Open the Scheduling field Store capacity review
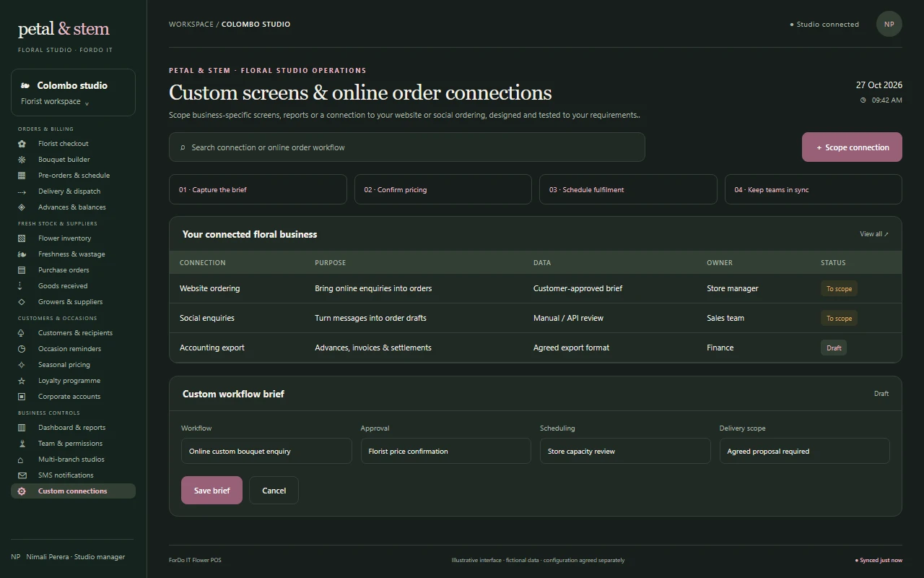 (625, 451)
